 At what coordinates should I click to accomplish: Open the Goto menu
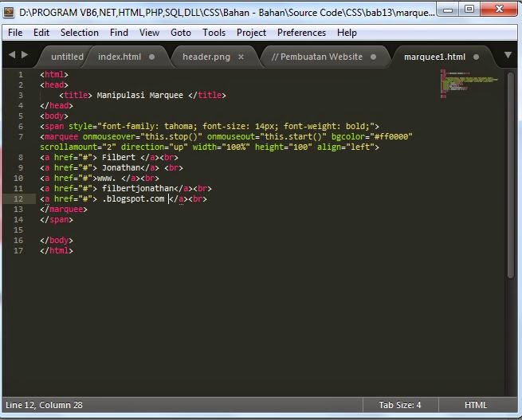tap(181, 33)
